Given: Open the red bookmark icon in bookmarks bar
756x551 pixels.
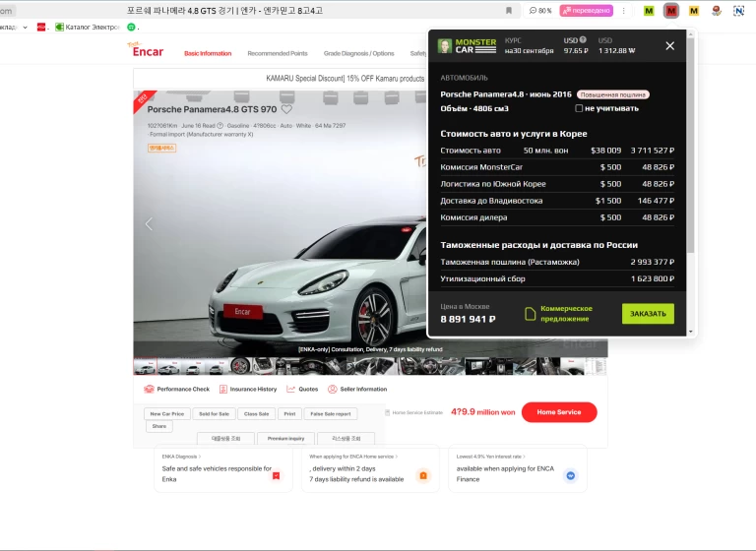Looking at the screenshot, I should coord(41,27).
